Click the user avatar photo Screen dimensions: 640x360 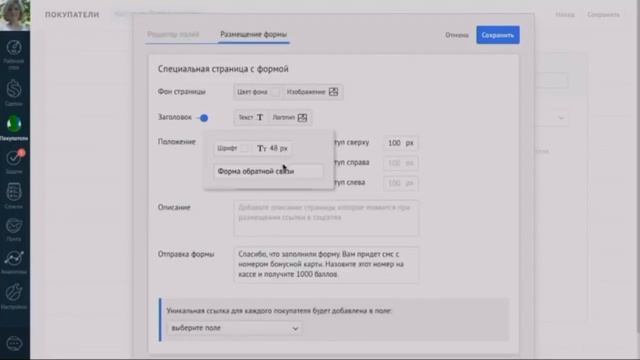coord(15,15)
